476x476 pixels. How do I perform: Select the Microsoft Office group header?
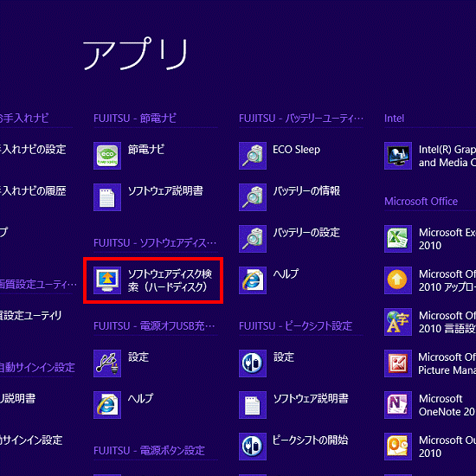click(x=421, y=202)
